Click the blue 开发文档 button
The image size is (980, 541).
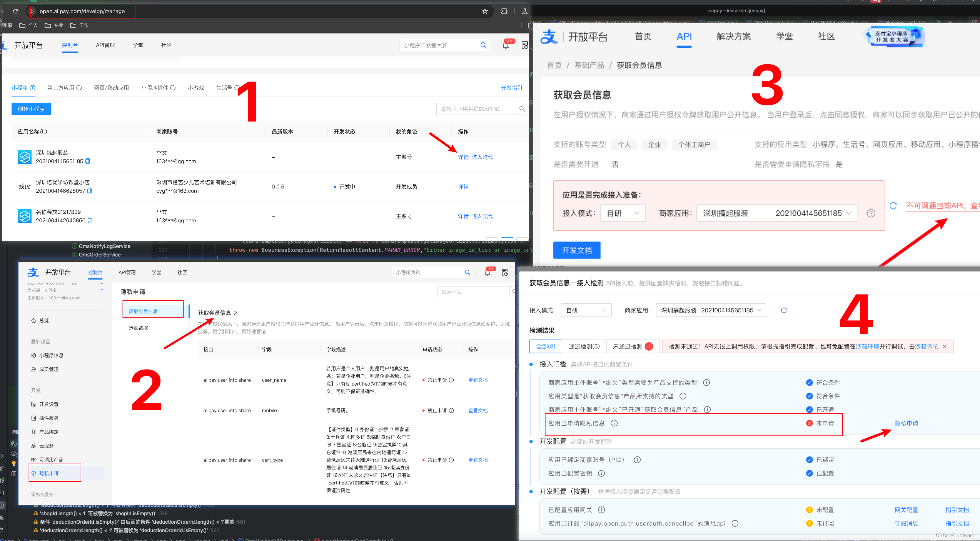coord(576,250)
